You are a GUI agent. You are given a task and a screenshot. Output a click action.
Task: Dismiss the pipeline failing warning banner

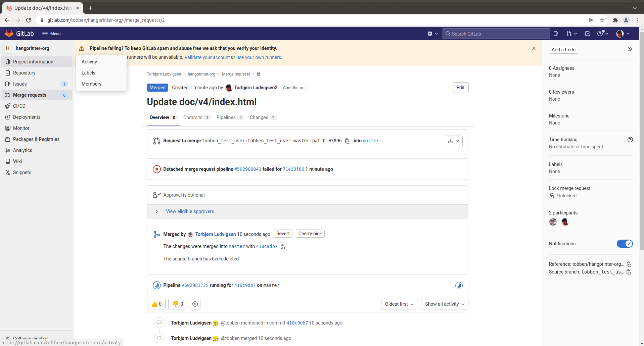(x=534, y=48)
